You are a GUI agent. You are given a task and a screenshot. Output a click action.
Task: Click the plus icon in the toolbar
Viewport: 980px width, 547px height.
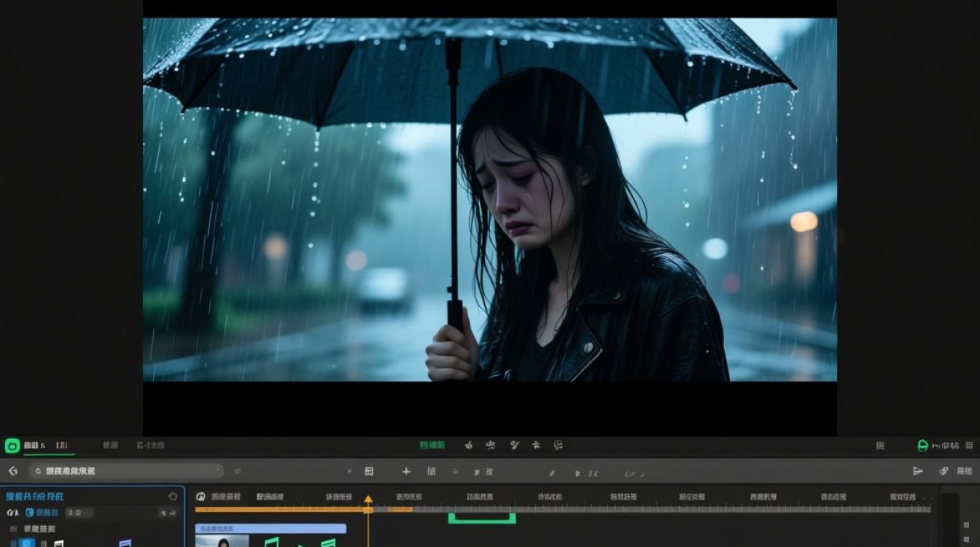point(406,472)
